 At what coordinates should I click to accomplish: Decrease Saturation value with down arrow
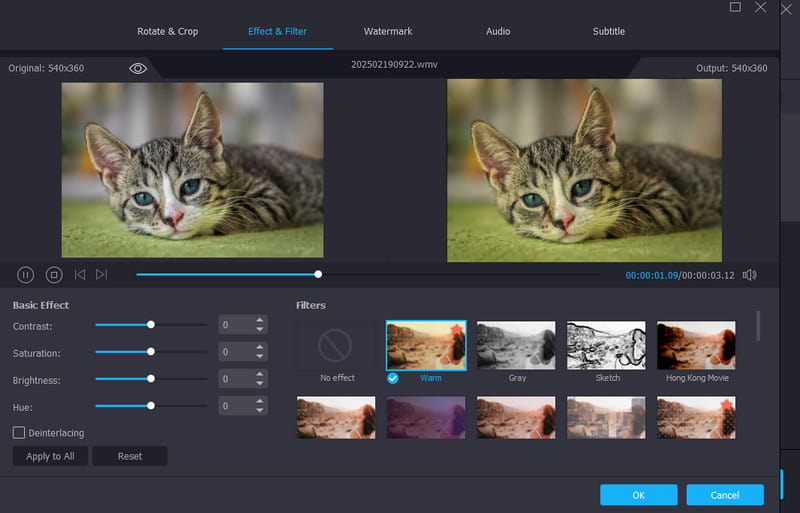point(260,356)
